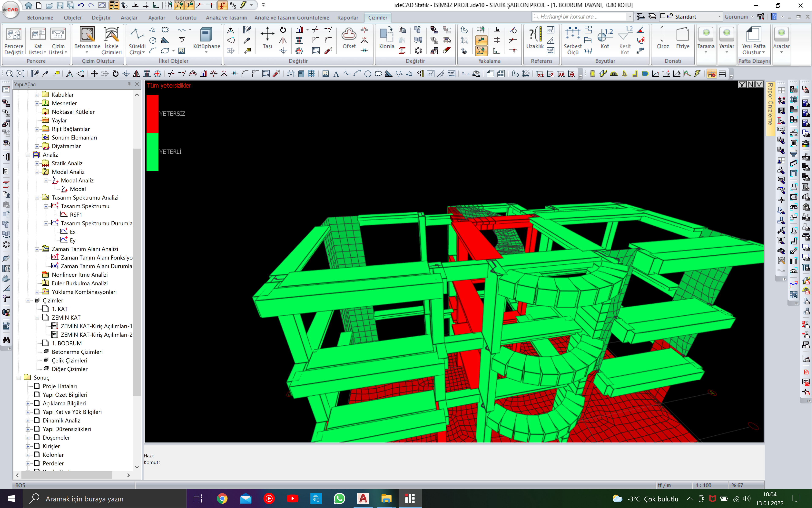
Task: Open the Ayarlar ribbon tab
Action: pos(157,18)
